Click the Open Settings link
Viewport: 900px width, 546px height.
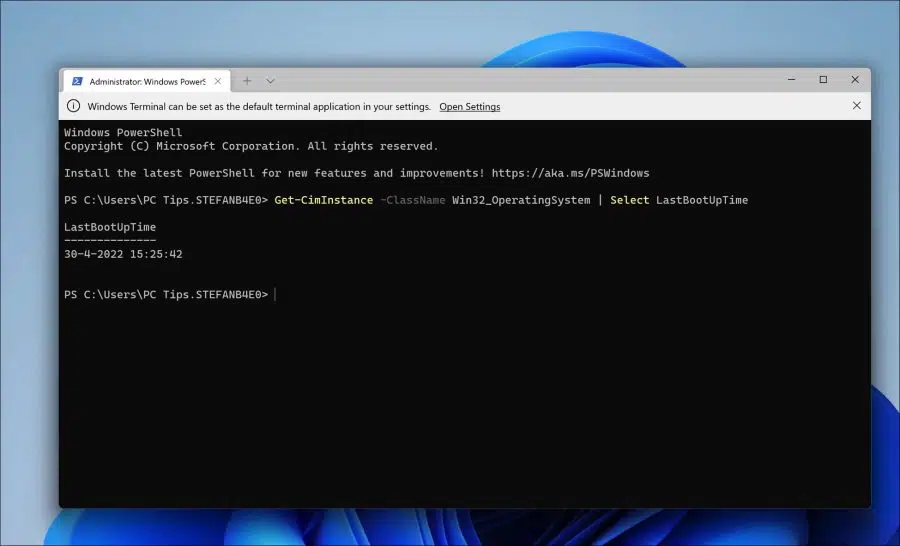(470, 106)
